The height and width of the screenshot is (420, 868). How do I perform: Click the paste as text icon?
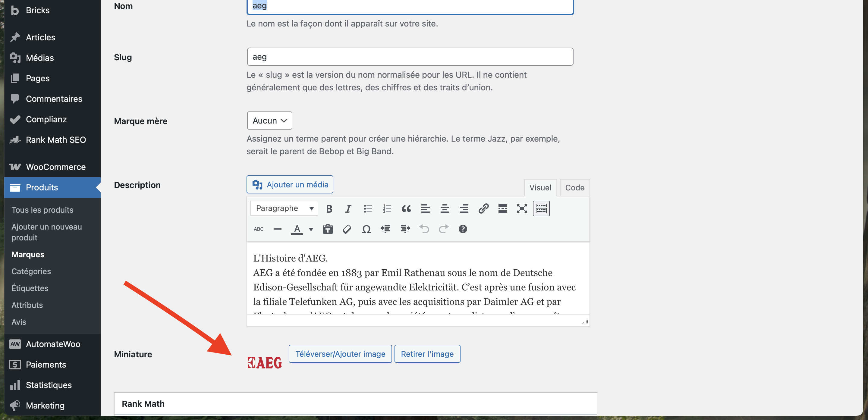(x=328, y=229)
